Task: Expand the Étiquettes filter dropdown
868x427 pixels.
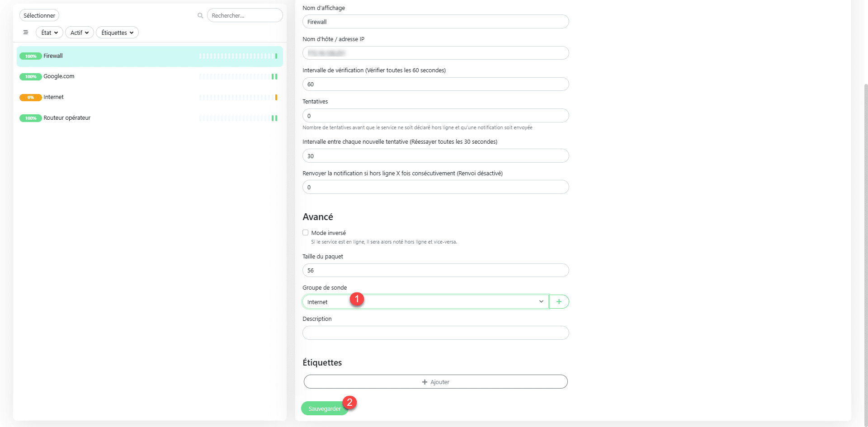Action: point(117,33)
